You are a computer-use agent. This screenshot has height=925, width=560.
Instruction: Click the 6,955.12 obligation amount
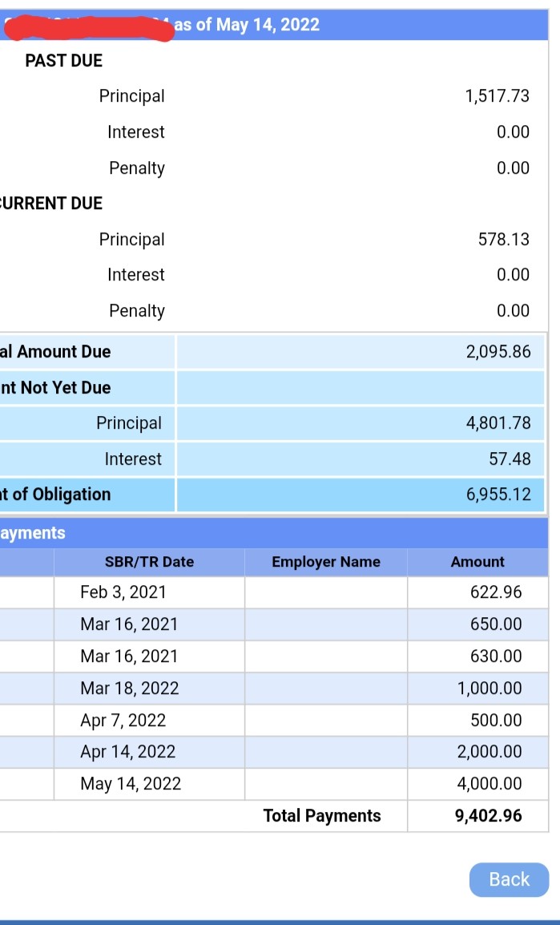pos(498,495)
